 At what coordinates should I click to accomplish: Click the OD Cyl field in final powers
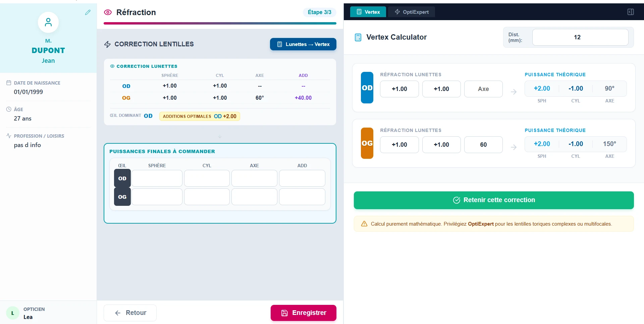pos(207,178)
